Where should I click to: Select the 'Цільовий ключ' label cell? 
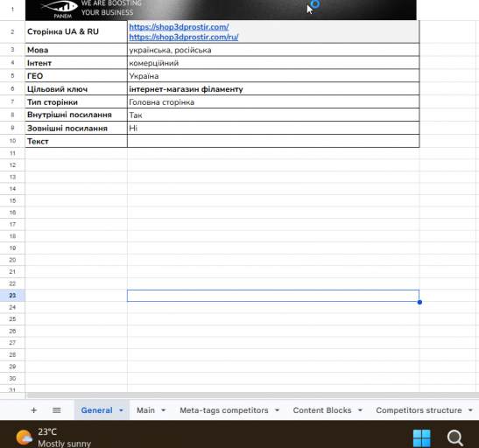click(76, 88)
